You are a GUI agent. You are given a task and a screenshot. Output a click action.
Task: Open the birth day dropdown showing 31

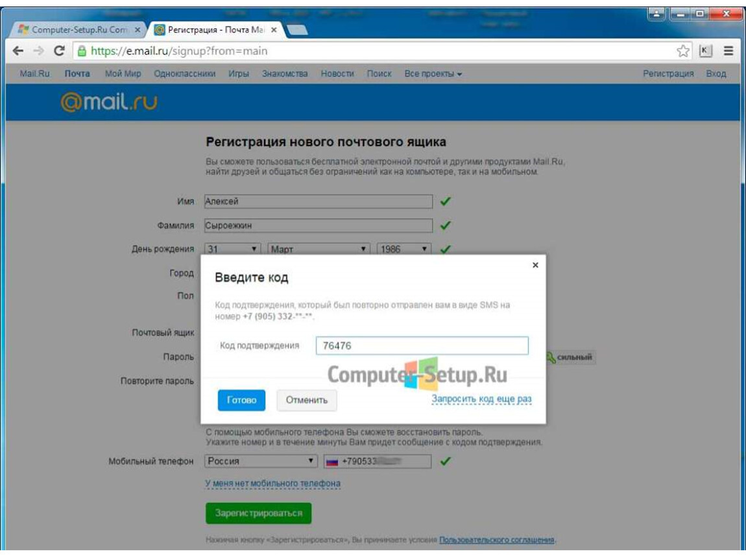232,249
